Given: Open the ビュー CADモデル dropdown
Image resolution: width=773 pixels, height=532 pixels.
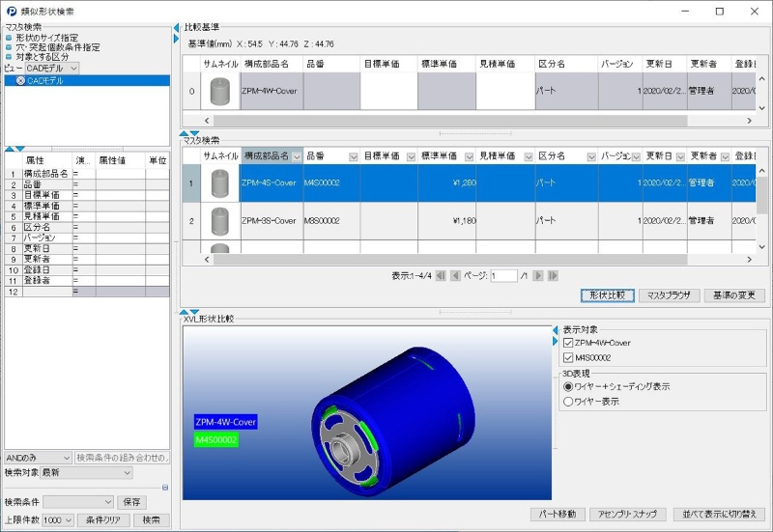Looking at the screenshot, I should tap(73, 69).
